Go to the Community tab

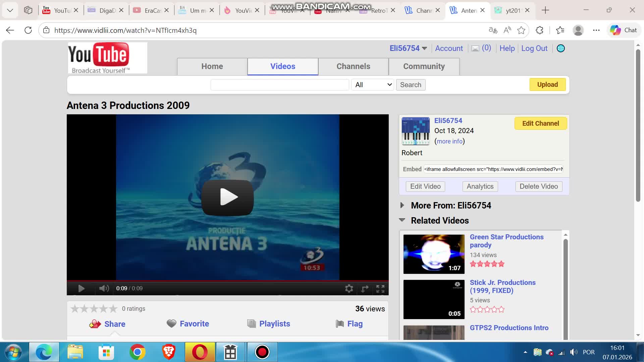point(424,66)
